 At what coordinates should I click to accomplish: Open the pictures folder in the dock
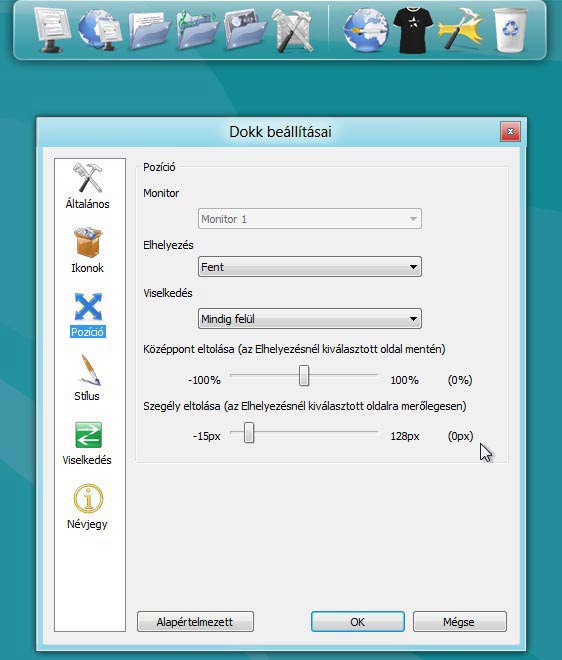tap(245, 31)
